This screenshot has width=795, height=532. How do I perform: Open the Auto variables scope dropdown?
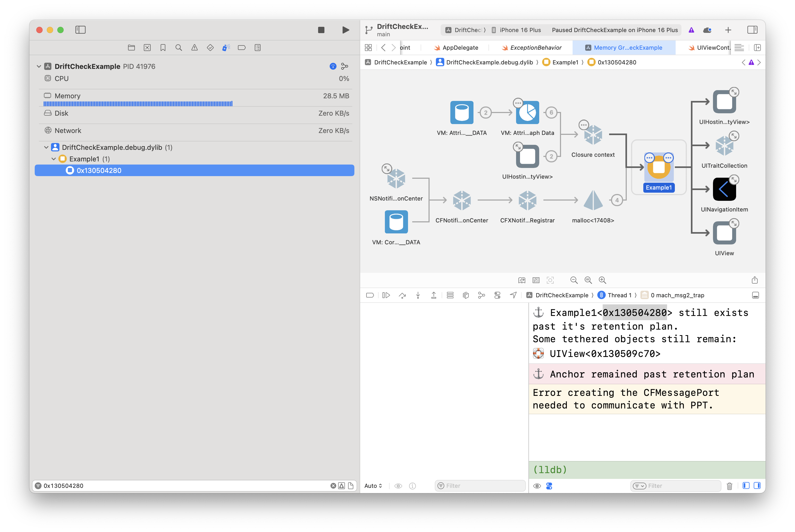(x=373, y=485)
